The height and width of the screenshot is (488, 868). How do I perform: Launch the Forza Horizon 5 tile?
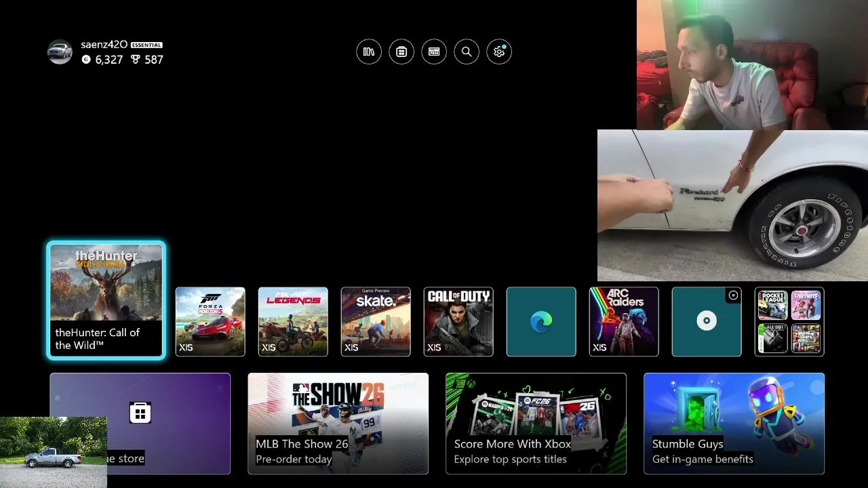(x=210, y=321)
